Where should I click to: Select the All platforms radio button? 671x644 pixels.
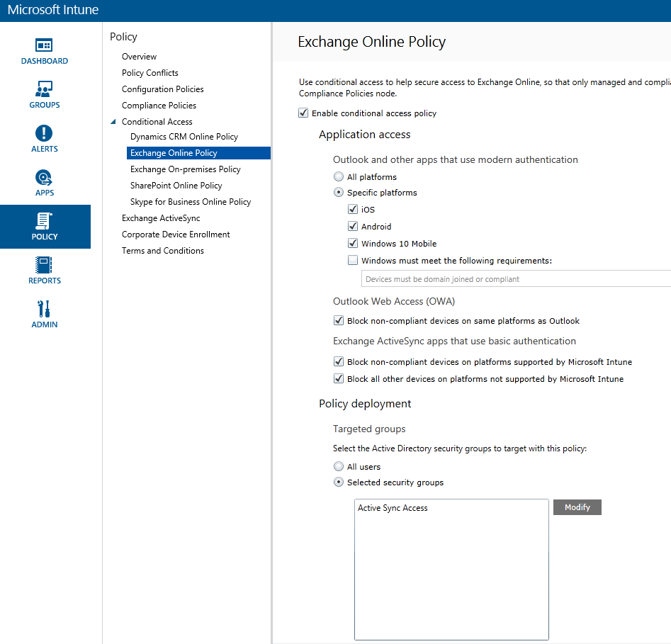[x=339, y=176]
